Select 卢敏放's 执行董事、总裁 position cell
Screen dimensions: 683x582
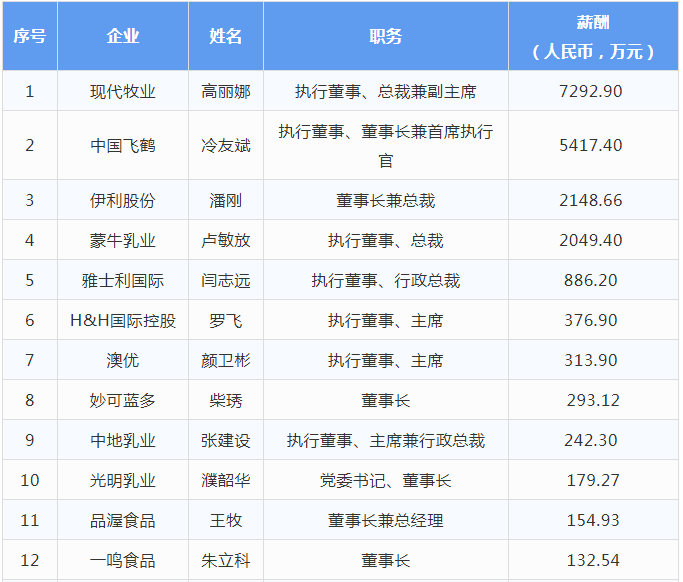tap(385, 240)
